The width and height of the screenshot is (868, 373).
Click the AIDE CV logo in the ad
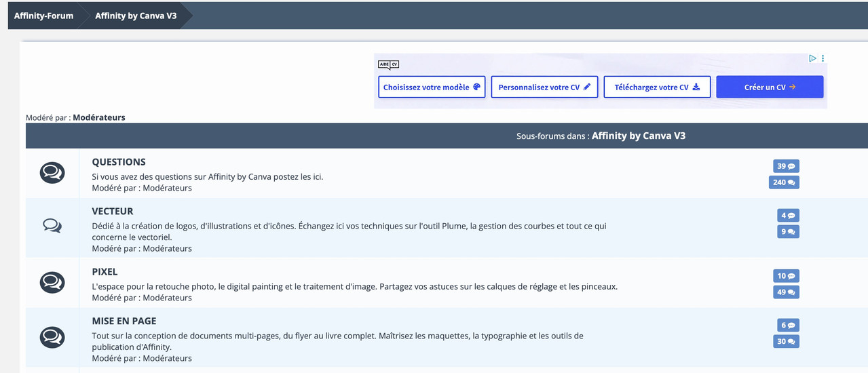point(388,64)
